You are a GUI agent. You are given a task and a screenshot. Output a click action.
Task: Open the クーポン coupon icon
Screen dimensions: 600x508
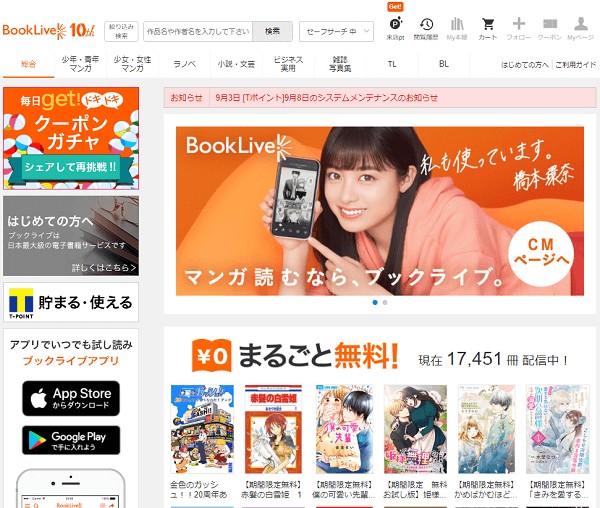tap(549, 27)
